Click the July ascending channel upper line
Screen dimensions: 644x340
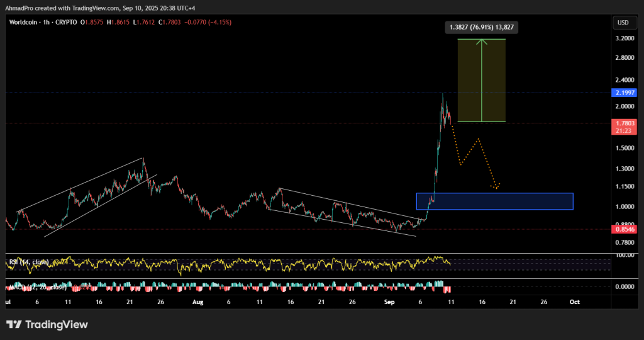click(82, 184)
